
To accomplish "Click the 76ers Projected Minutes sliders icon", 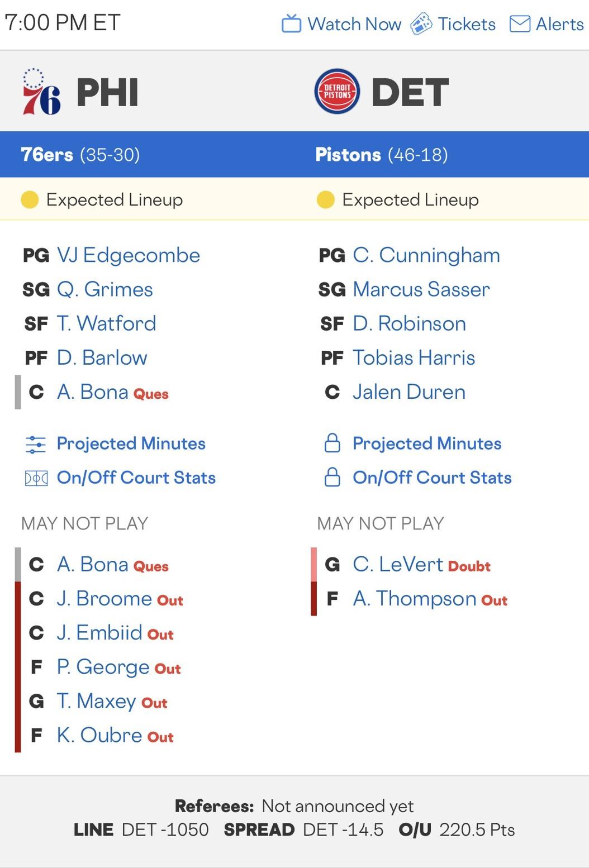I will coord(36,444).
